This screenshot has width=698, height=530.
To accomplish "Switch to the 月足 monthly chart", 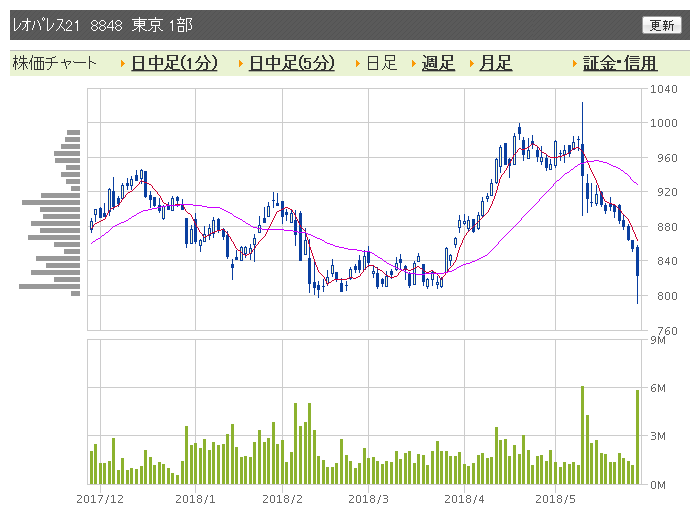I will (495, 63).
